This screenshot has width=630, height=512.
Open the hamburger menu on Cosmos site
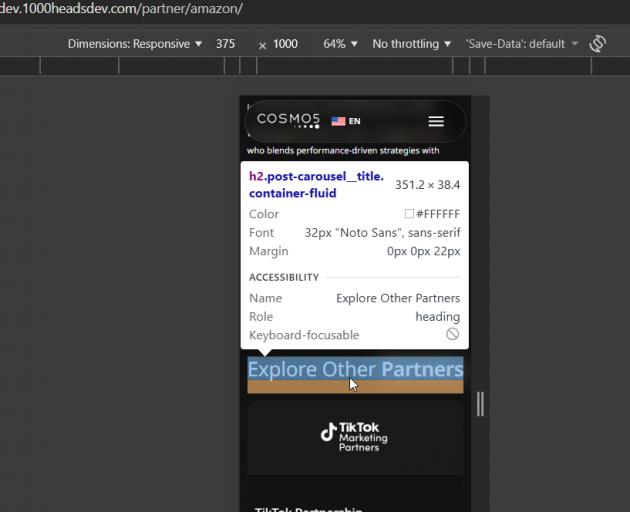coord(436,121)
